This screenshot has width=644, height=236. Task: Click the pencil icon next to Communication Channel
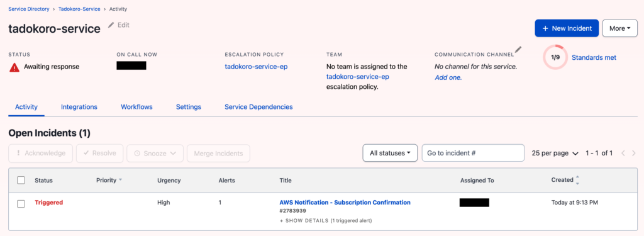click(x=518, y=50)
